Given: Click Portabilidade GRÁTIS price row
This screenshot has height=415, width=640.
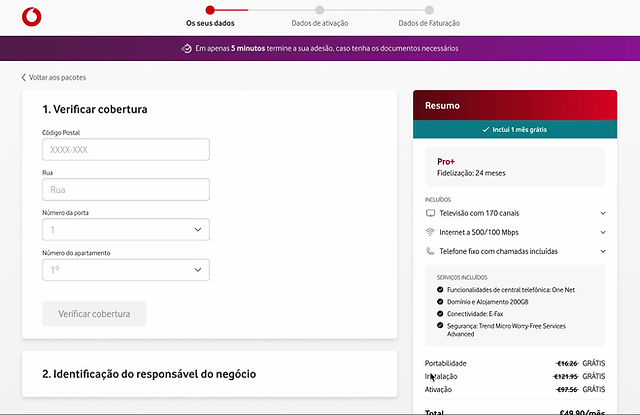Looking at the screenshot, I should click(515, 363).
